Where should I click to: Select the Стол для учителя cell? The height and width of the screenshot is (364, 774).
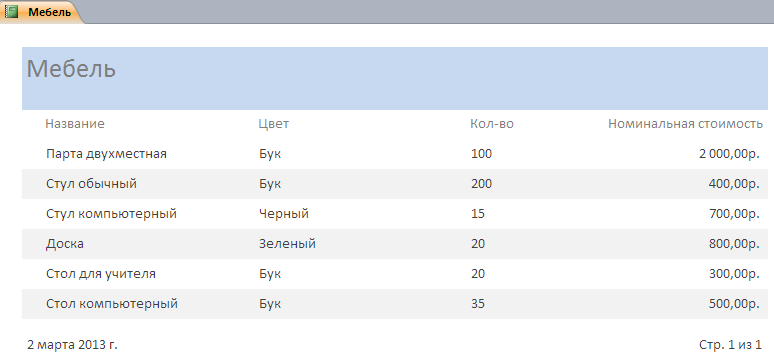click(101, 274)
